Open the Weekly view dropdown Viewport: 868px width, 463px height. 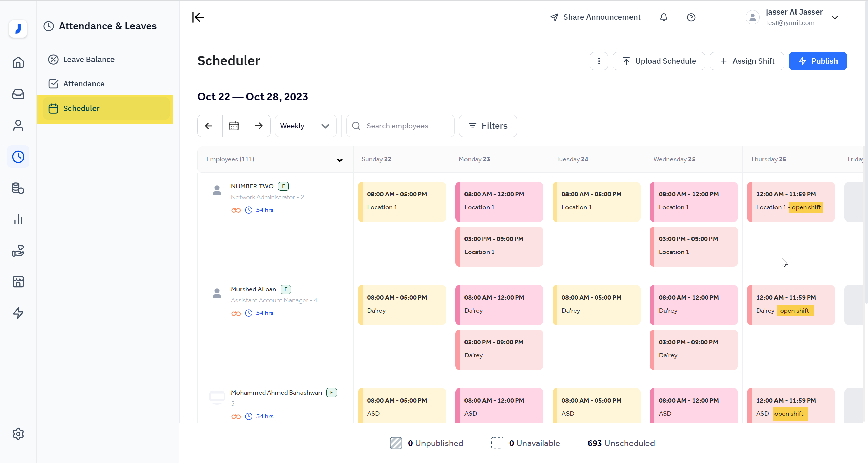[305, 126]
